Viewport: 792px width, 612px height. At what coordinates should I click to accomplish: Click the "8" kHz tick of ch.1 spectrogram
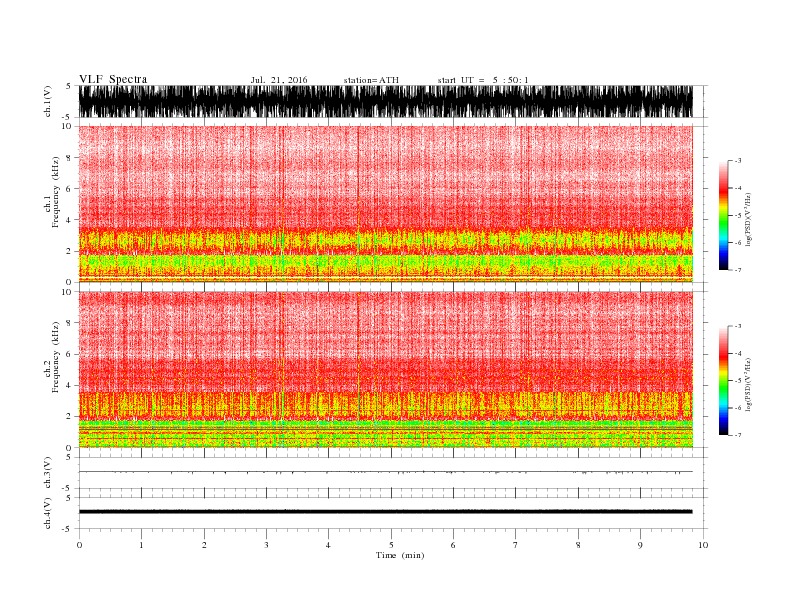(69, 158)
